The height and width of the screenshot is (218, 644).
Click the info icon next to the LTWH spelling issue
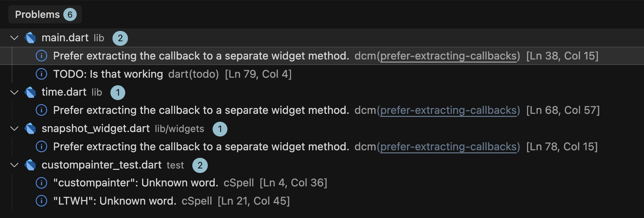tap(41, 200)
